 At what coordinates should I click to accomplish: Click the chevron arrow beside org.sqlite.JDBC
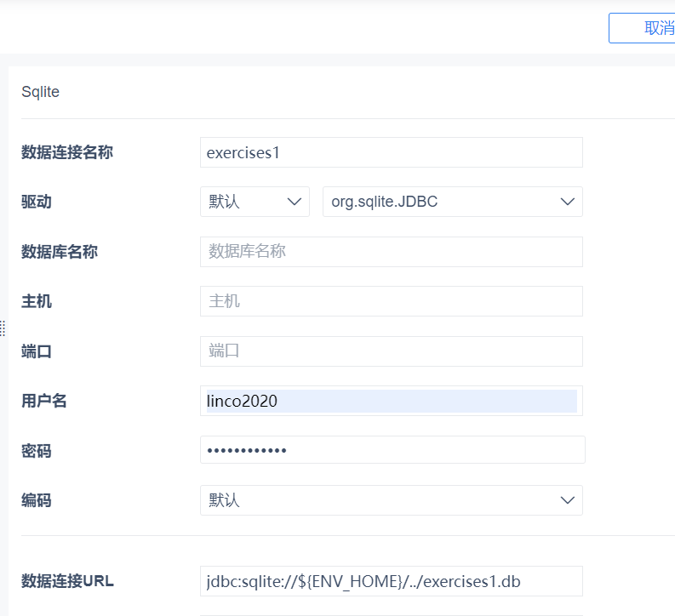tap(568, 202)
